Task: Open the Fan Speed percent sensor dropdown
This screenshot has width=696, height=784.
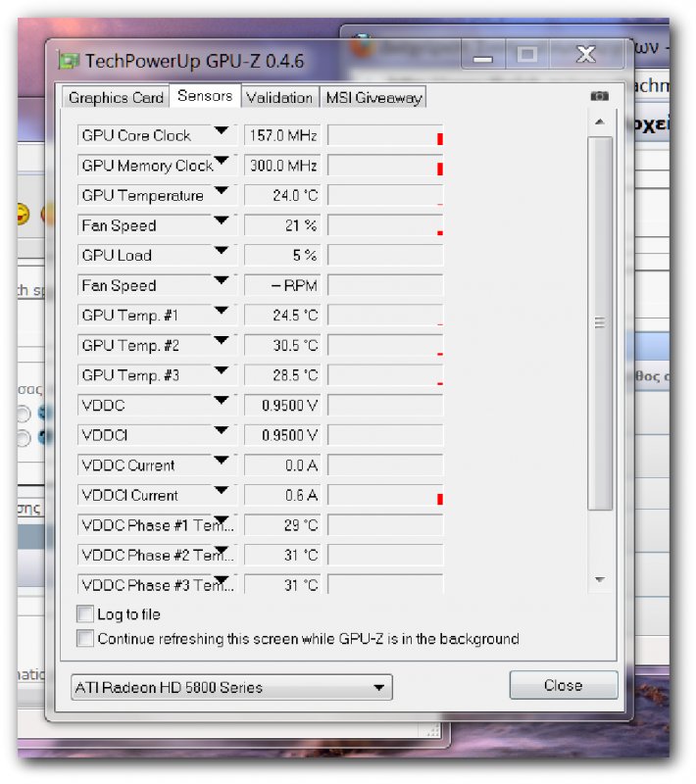Action: tap(221, 220)
